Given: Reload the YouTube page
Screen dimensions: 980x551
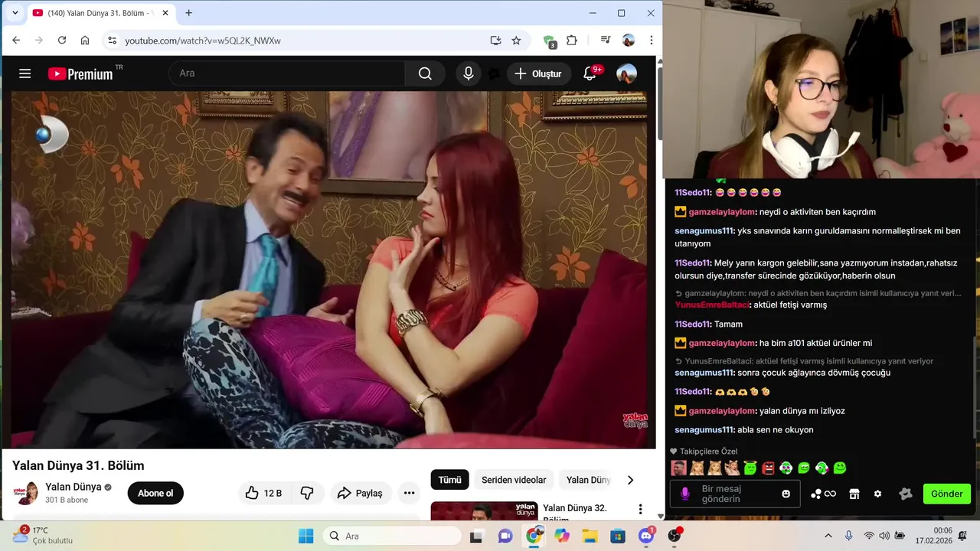Looking at the screenshot, I should point(62,41).
